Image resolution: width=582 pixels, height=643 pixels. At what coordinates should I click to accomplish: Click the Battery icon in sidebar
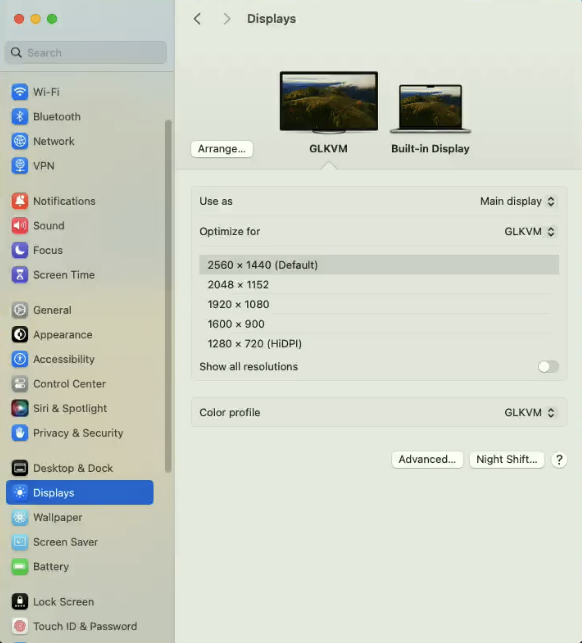pos(19,567)
